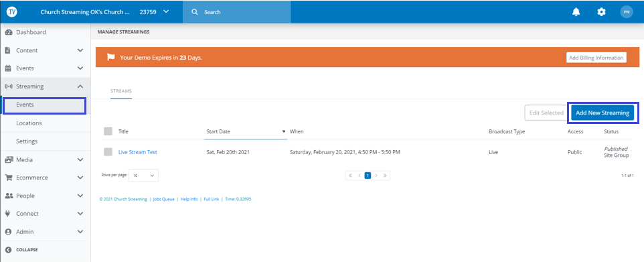
Task: Go to last page of results
Action: 385,175
